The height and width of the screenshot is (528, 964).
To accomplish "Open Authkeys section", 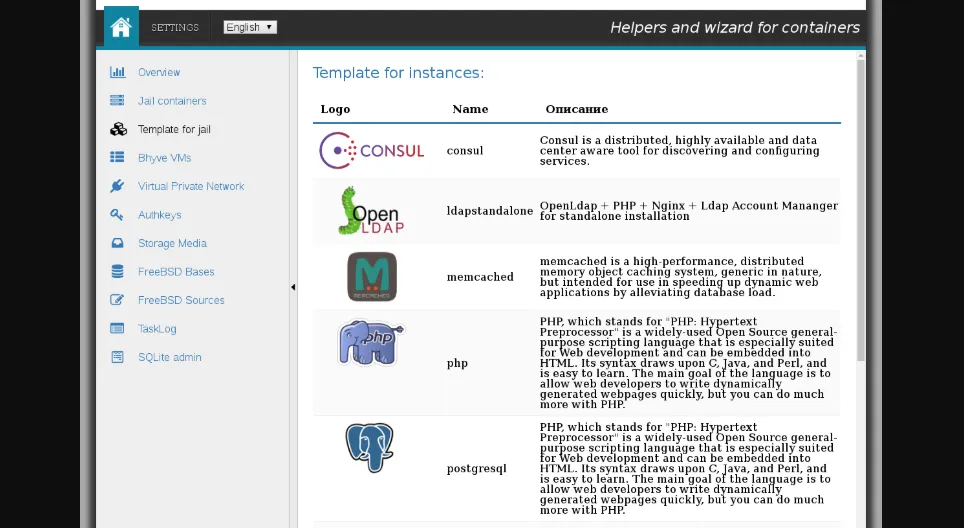I will (159, 215).
